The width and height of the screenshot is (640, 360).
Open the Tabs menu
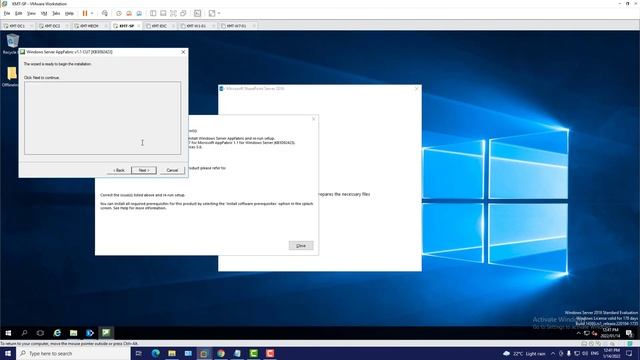pos(56,13)
